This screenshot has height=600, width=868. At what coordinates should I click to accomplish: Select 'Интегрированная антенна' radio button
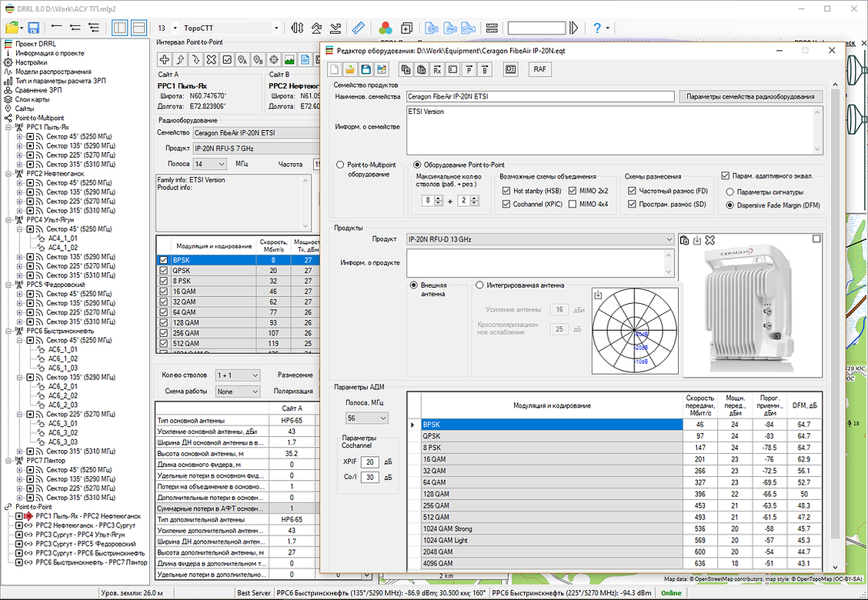[x=480, y=285]
